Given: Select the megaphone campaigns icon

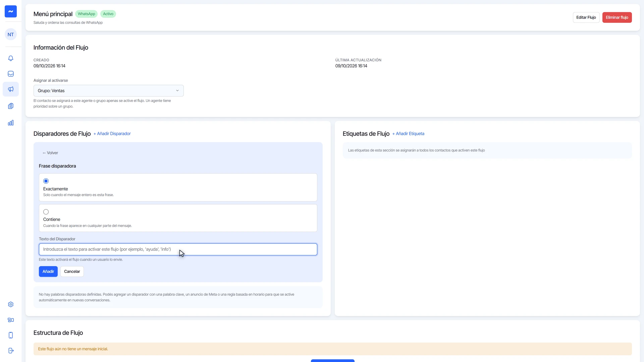Looking at the screenshot, I should pyautogui.click(x=11, y=89).
